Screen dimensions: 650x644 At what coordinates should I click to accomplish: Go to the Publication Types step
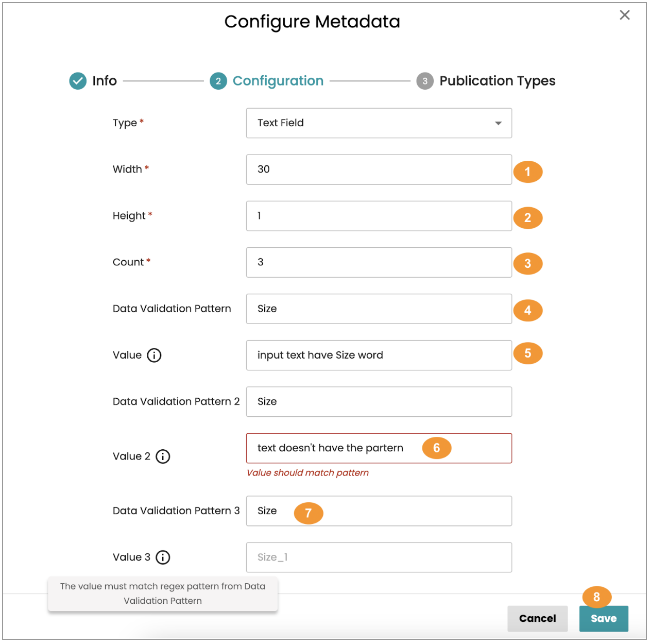point(497,81)
